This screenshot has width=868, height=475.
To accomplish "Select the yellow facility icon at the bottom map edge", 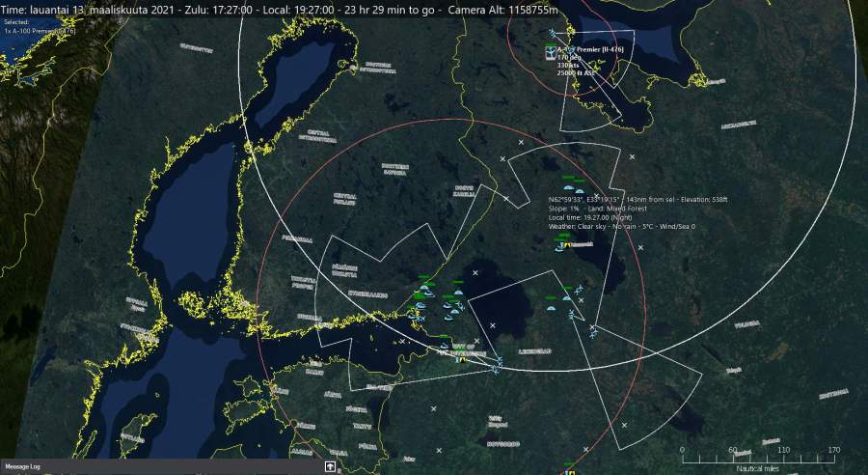I will point(571,472).
